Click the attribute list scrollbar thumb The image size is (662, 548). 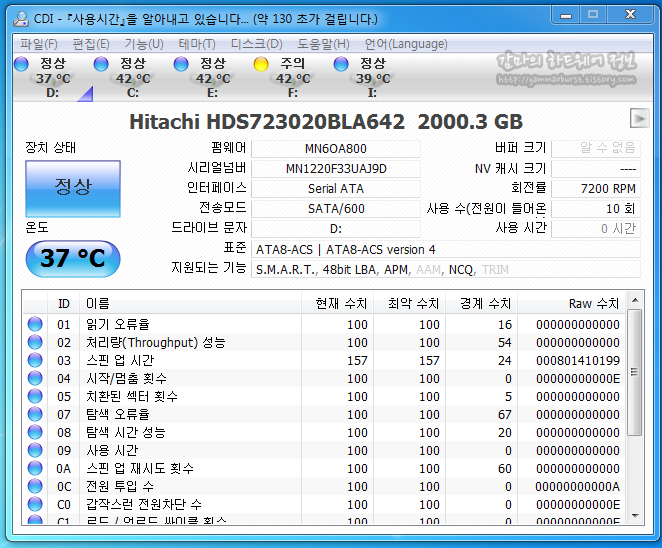point(635,372)
